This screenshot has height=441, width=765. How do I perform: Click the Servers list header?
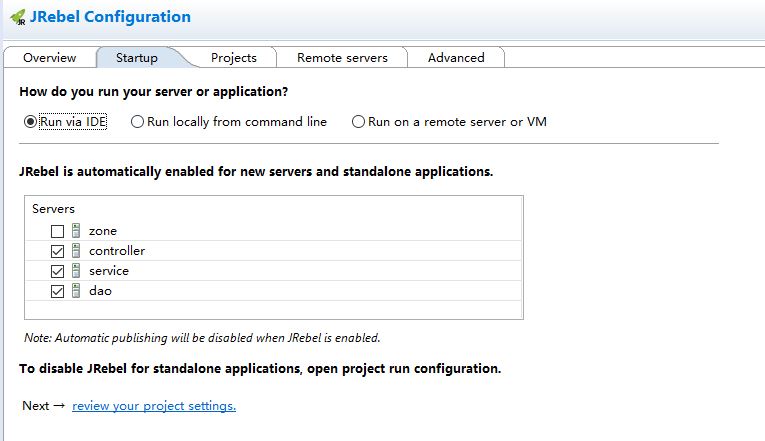tap(53, 209)
